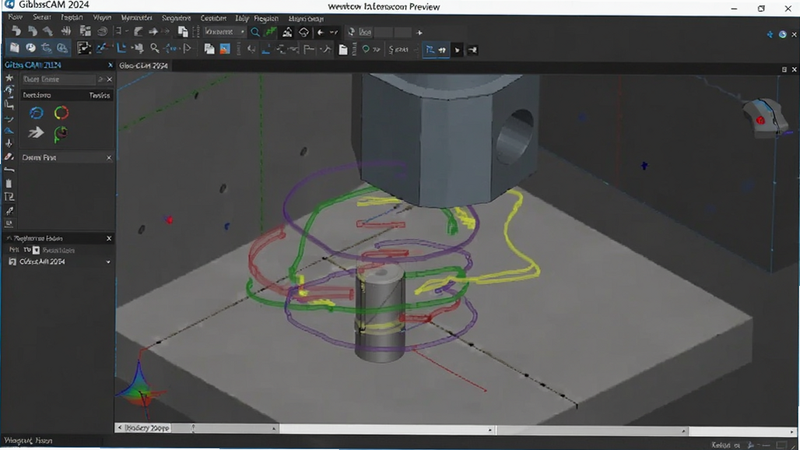This screenshot has height=450, width=800.
Task: Click the globe-with-magnifier icon in highlighted group
Action: 62,48
